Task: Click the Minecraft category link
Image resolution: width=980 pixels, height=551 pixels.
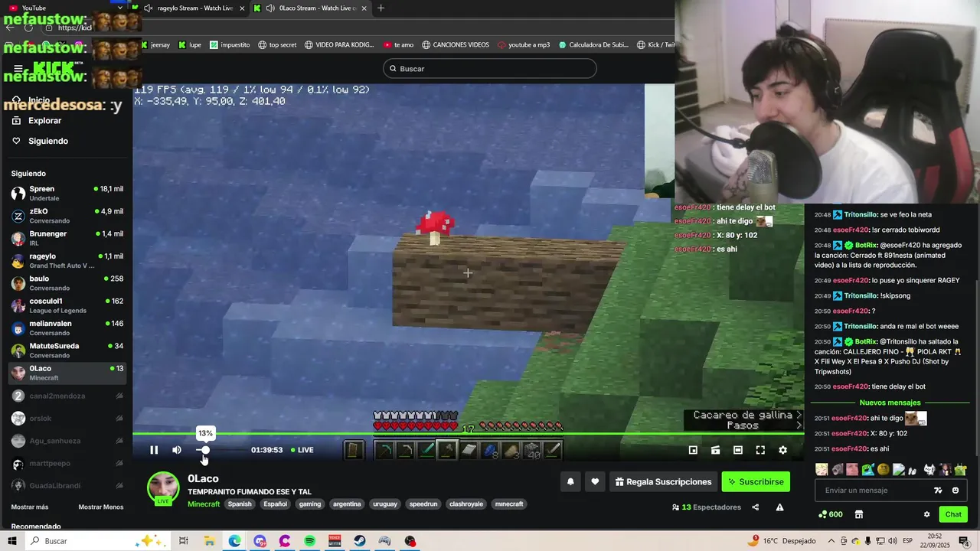Action: (204, 504)
